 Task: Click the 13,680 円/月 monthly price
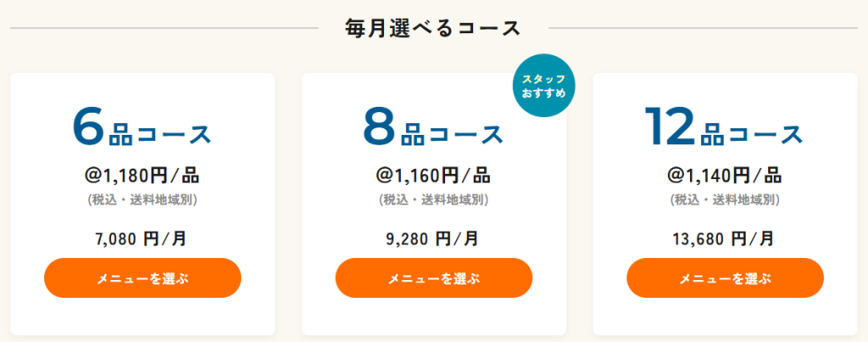[724, 239]
